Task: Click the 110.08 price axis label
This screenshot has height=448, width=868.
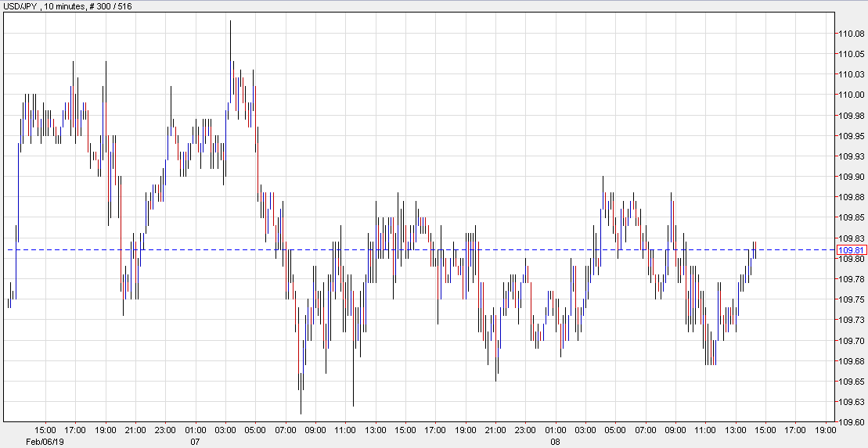Action: (x=851, y=34)
